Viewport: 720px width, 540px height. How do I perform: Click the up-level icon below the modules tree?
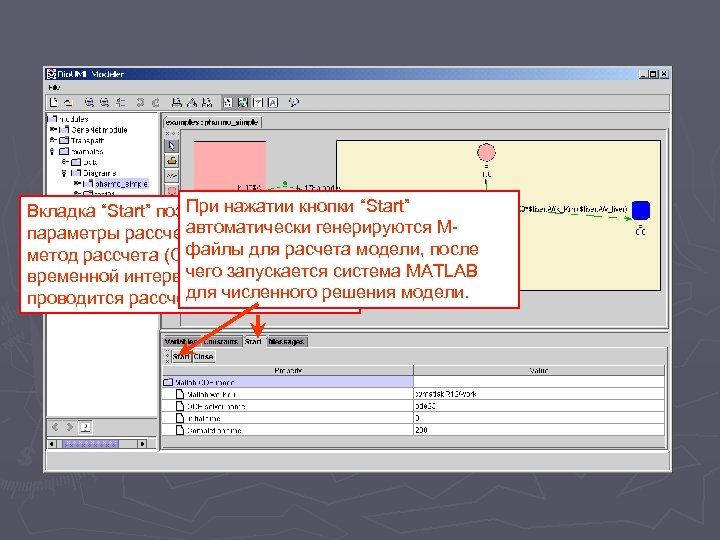(85, 427)
